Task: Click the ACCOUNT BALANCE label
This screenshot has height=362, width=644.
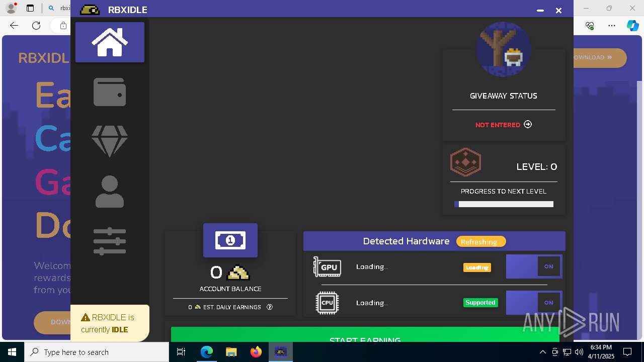Action: point(230,289)
